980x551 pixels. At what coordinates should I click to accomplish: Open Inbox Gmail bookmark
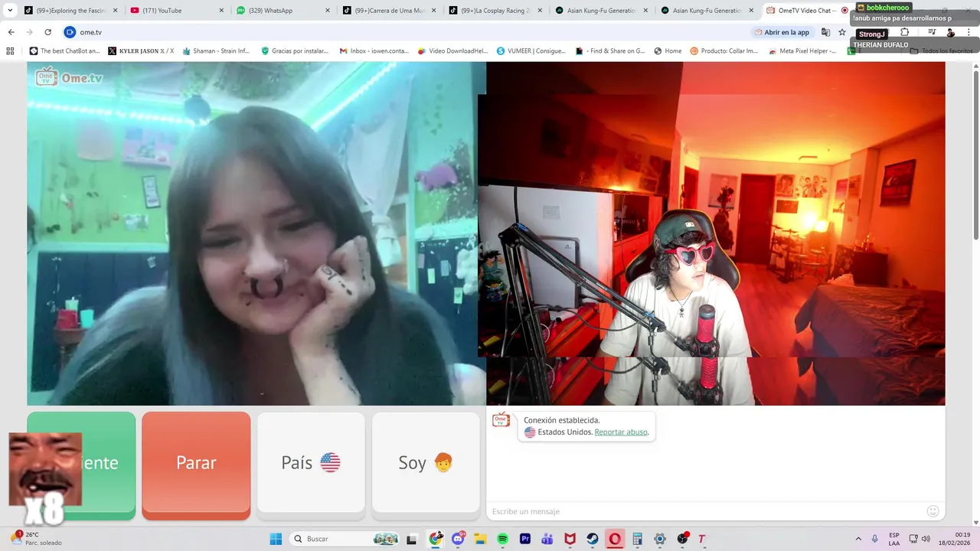pos(374,51)
